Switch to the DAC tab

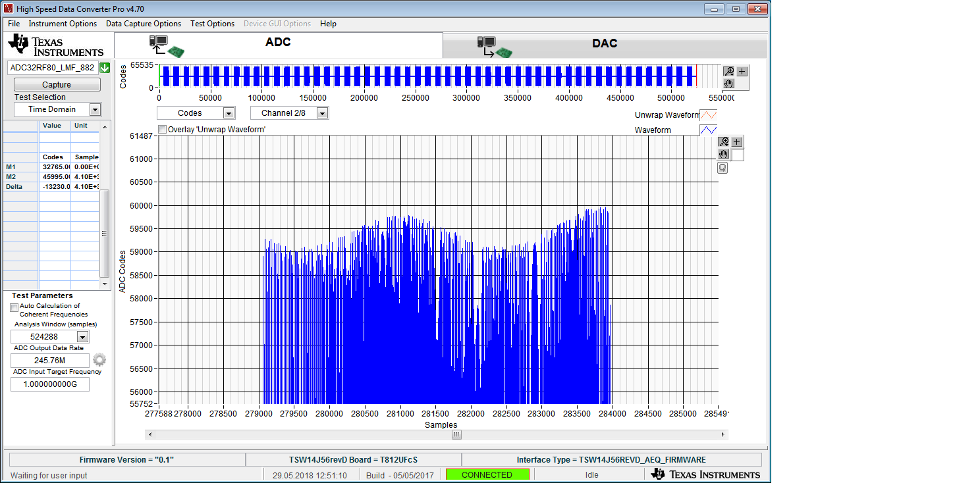point(605,45)
